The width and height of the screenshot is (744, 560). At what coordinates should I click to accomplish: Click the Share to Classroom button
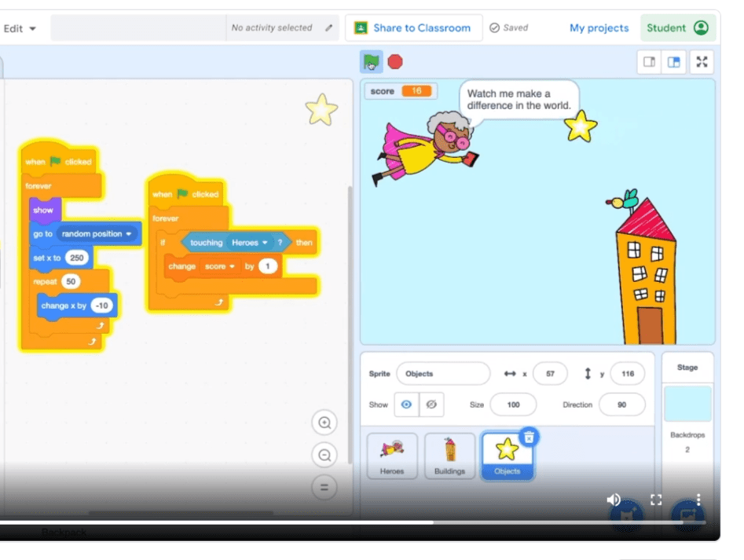(x=414, y=27)
